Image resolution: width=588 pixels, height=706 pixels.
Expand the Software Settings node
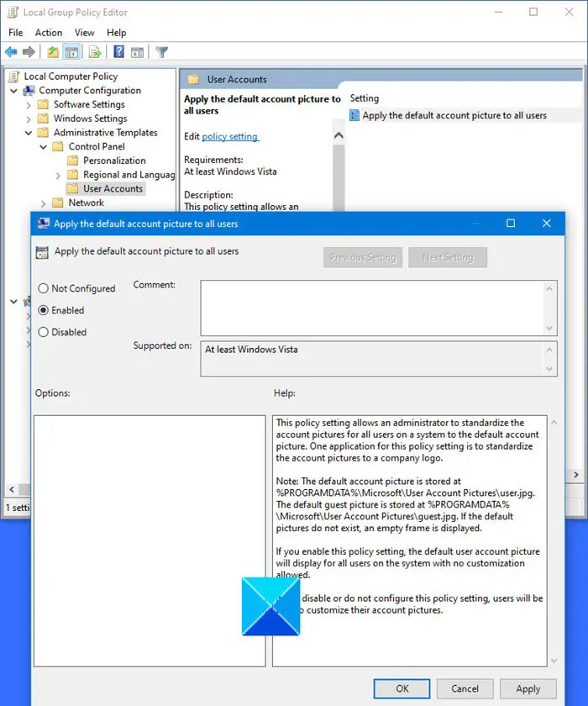click(x=29, y=105)
